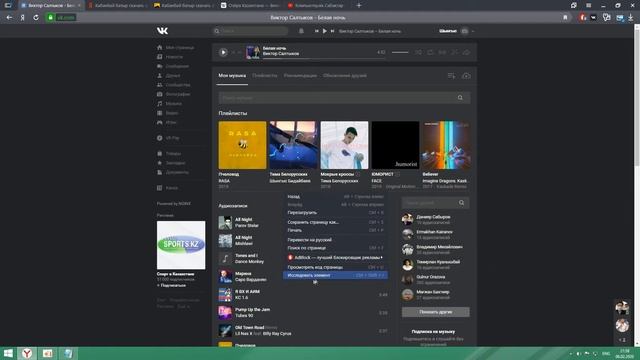
Task: Skip to previous track in the header player
Action: 316,31
